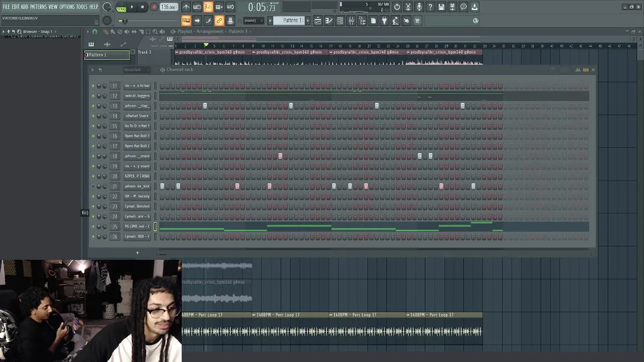Stop playback with the Stop button

click(142, 7)
